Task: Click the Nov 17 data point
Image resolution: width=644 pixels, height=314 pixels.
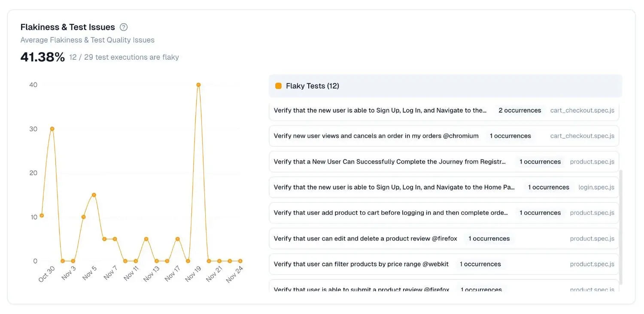Action: pos(177,238)
